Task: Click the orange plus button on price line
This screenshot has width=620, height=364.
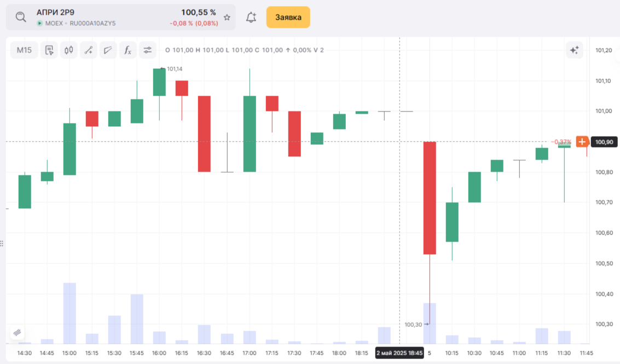Action: tap(582, 142)
